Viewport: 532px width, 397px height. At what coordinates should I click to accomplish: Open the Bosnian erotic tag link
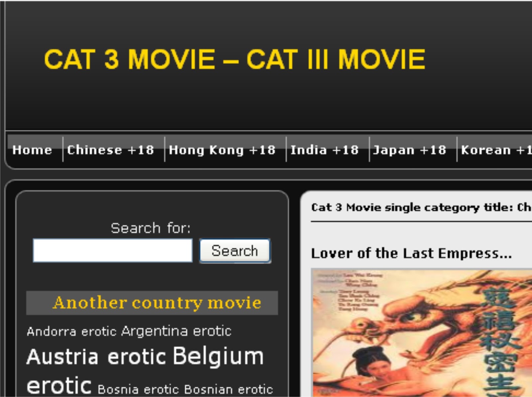tap(228, 389)
